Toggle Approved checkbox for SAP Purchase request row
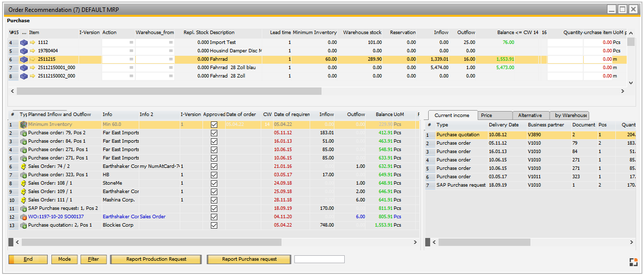 214,209
